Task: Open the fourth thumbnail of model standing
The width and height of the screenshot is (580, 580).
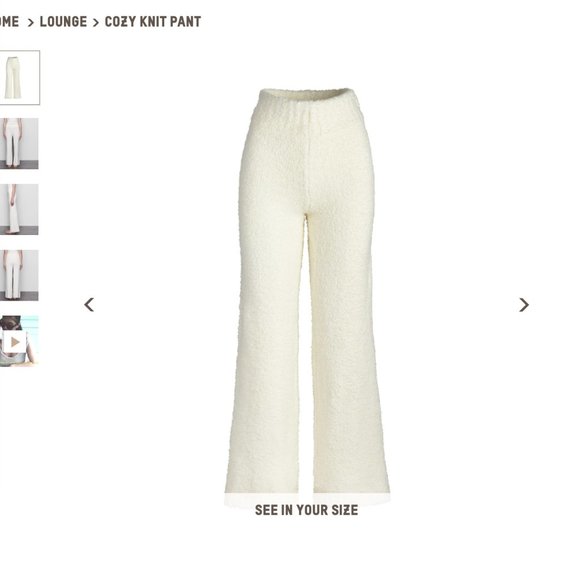Action: (x=19, y=275)
